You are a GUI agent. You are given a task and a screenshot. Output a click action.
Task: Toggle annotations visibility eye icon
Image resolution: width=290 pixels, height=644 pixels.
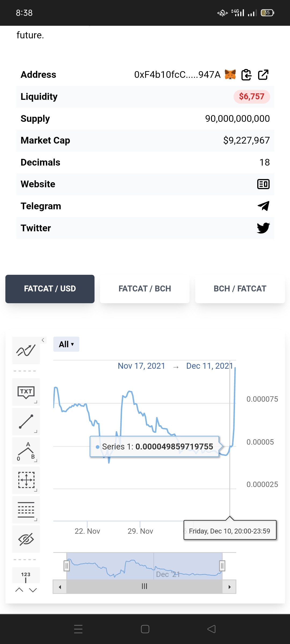tap(26, 539)
